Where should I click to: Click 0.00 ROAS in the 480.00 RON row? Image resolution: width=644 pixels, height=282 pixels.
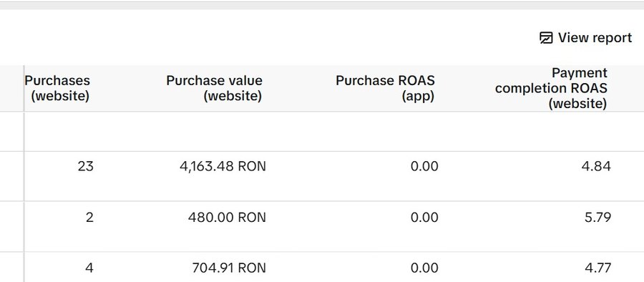click(x=424, y=217)
